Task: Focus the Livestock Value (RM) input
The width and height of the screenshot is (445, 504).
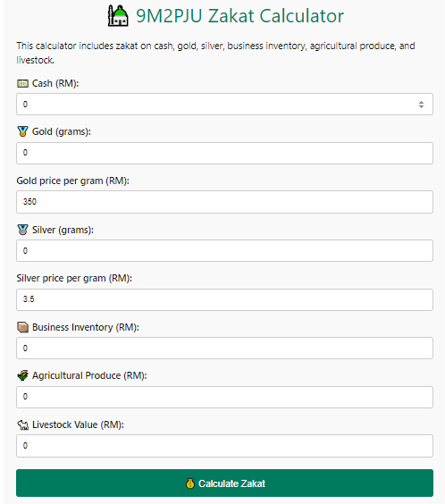Action: point(224,446)
